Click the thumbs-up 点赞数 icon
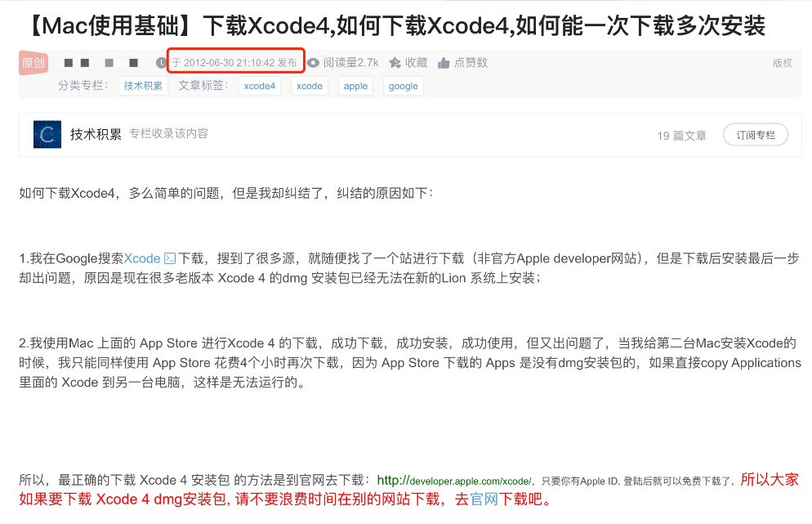 pos(444,62)
